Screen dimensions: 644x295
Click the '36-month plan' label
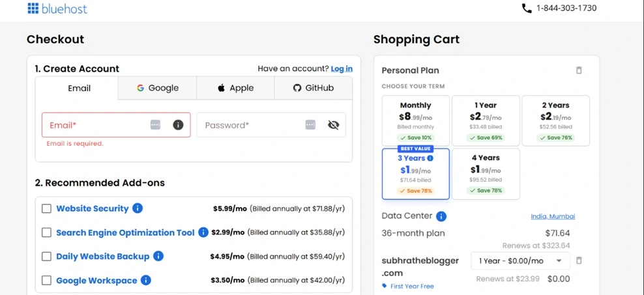(x=413, y=233)
